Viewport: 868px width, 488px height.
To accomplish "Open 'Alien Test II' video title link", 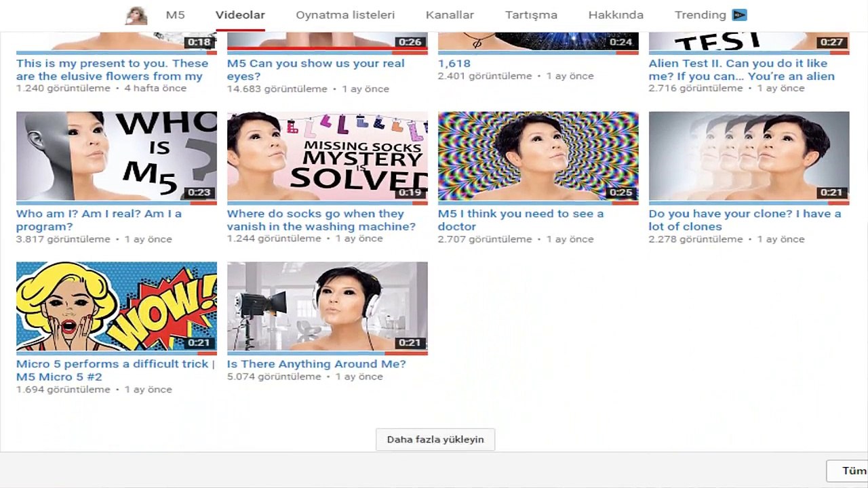I will pos(742,70).
